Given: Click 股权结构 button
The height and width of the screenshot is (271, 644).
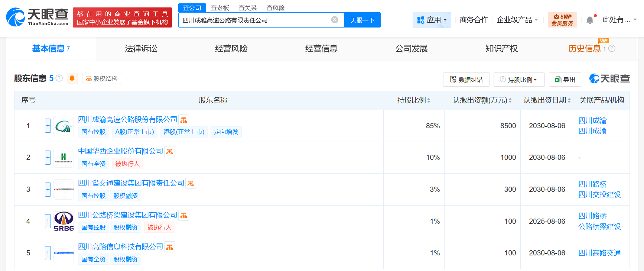Looking at the screenshot, I should pyautogui.click(x=101, y=78).
